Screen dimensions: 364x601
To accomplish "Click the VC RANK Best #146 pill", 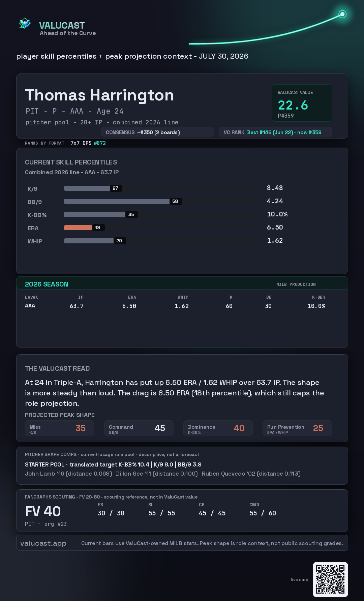I will (x=275, y=132).
